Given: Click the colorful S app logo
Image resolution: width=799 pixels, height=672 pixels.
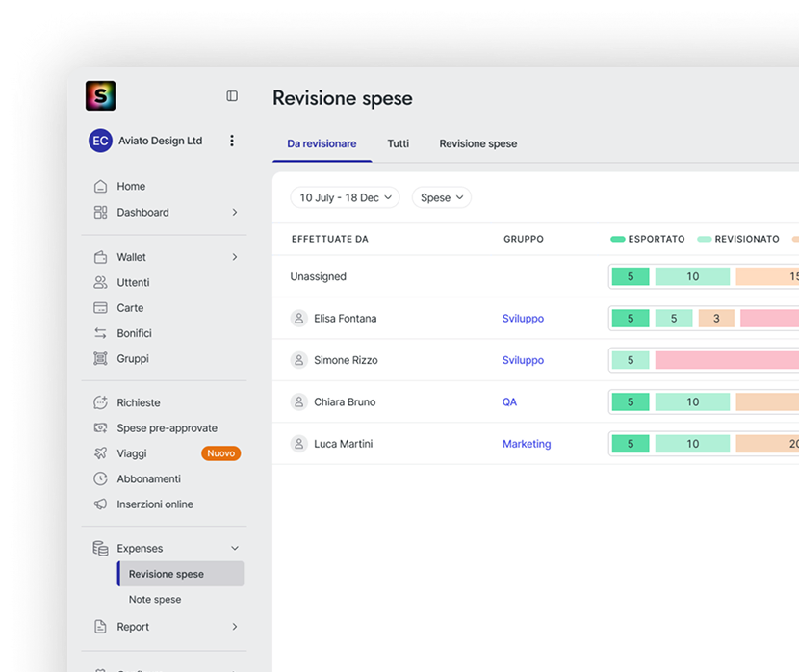Looking at the screenshot, I should coord(100,96).
